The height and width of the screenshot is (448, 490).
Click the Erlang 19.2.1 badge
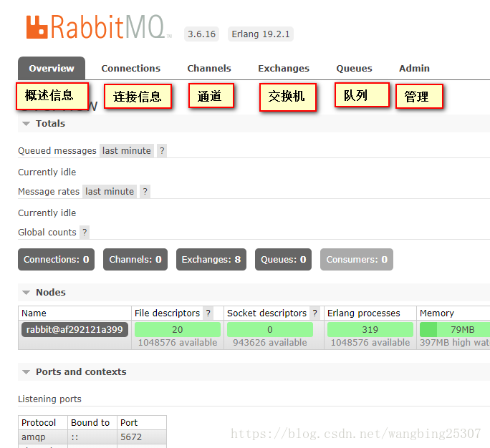[261, 34]
